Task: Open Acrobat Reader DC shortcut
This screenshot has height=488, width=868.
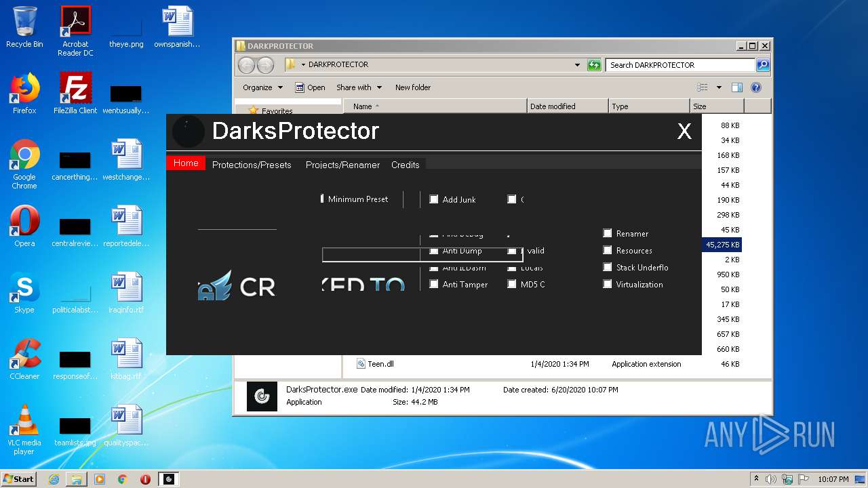Action: coord(75,31)
